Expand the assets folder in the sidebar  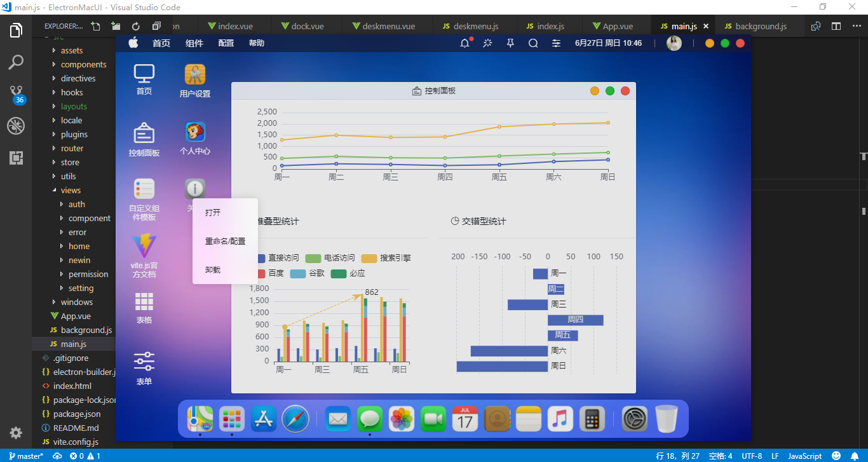(73, 50)
